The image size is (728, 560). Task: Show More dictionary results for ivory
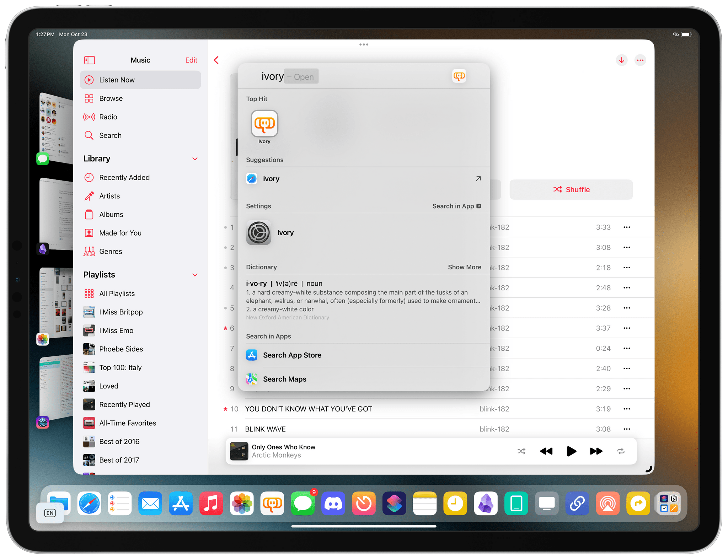pyautogui.click(x=464, y=268)
